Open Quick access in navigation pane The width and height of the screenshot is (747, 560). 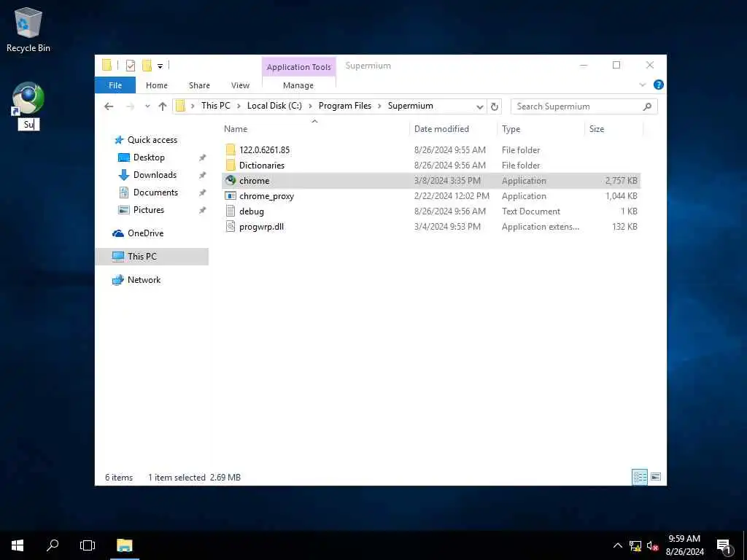point(152,139)
